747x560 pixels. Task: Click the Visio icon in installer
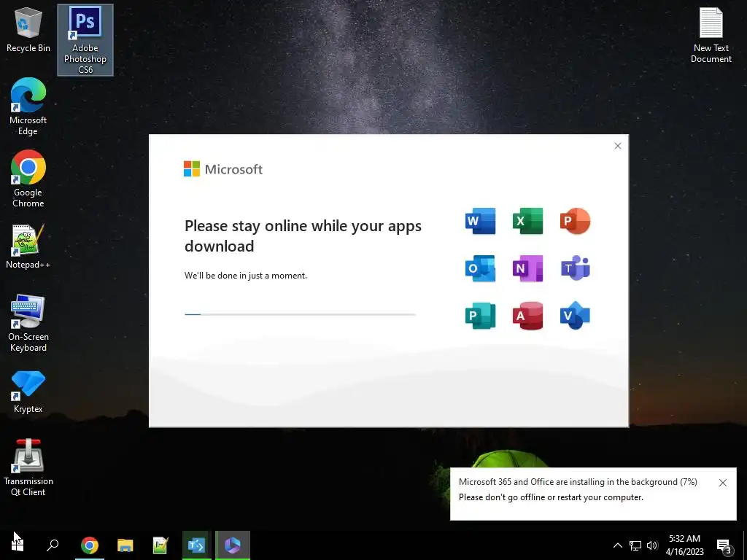pyautogui.click(x=575, y=316)
